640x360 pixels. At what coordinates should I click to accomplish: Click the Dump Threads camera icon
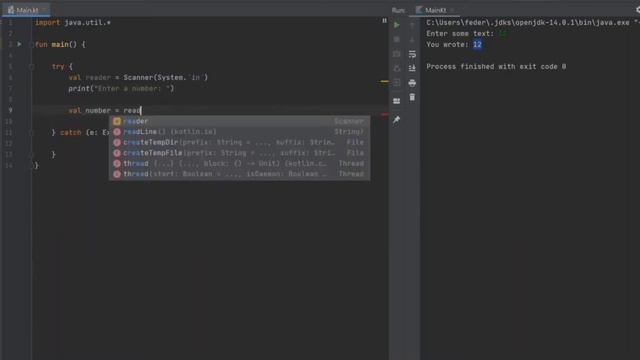pyautogui.click(x=396, y=54)
